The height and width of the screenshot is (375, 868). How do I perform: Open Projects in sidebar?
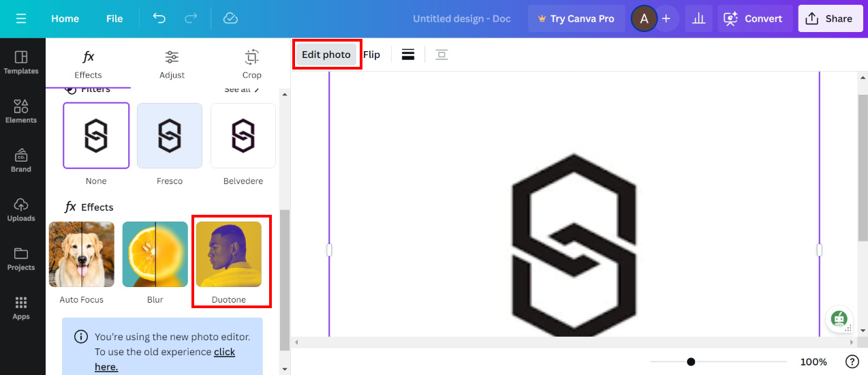21,259
